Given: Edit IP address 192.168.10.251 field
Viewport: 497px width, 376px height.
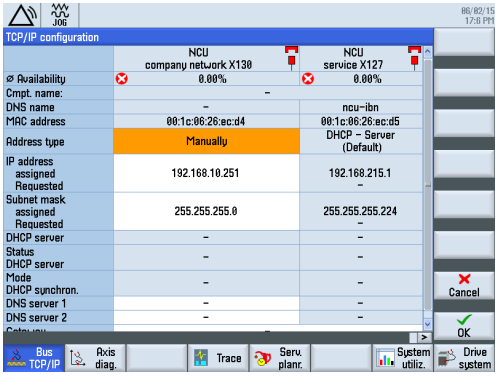Looking at the screenshot, I should [x=206, y=173].
